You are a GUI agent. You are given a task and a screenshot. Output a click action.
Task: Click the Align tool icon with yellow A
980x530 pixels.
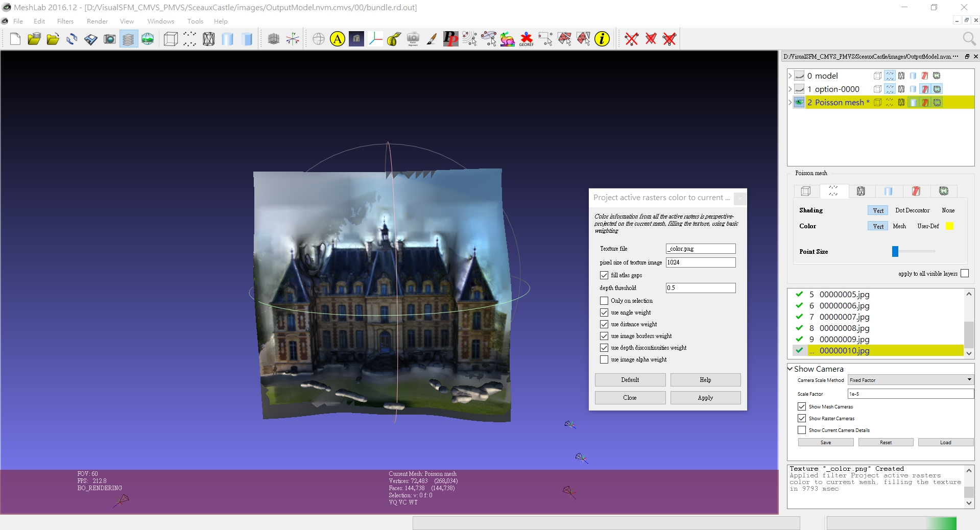337,39
